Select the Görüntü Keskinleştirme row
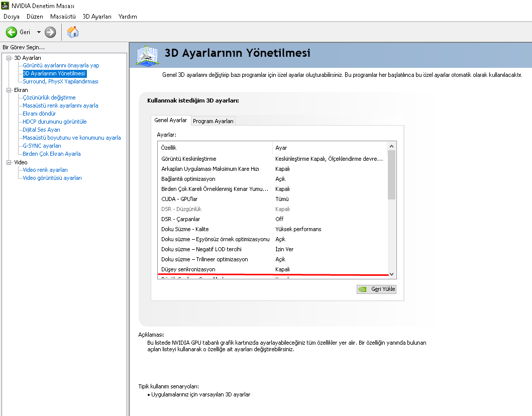Viewport: 532px width, 416px height. tap(272, 159)
